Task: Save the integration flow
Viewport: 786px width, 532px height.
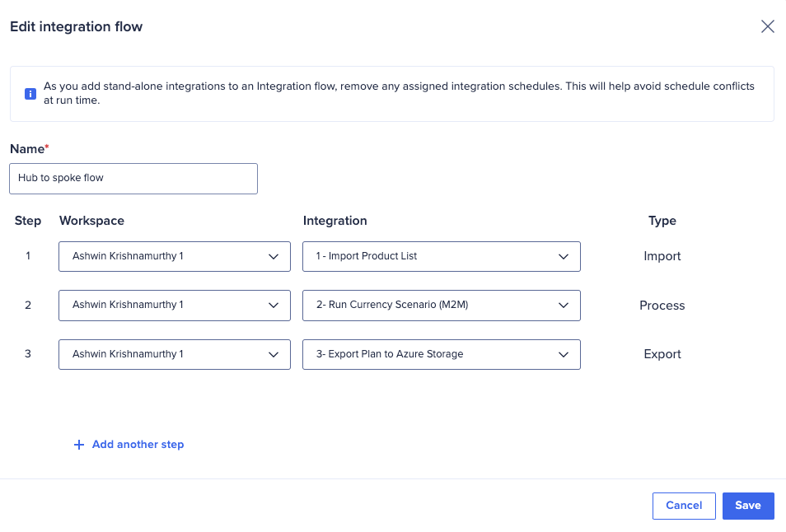Action: [x=747, y=505]
